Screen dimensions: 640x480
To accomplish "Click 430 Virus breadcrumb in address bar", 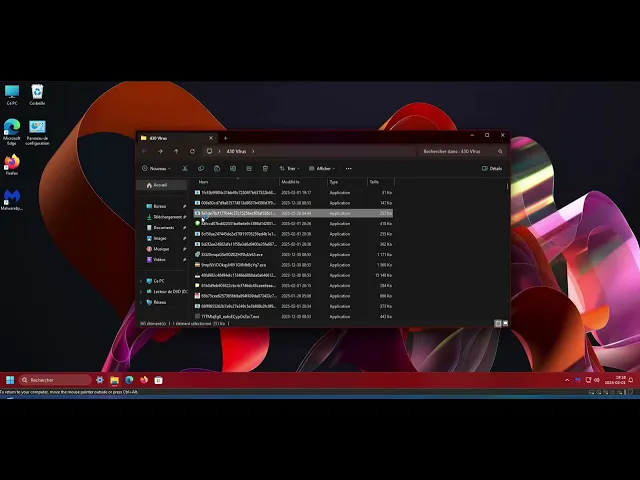I will coord(236,151).
